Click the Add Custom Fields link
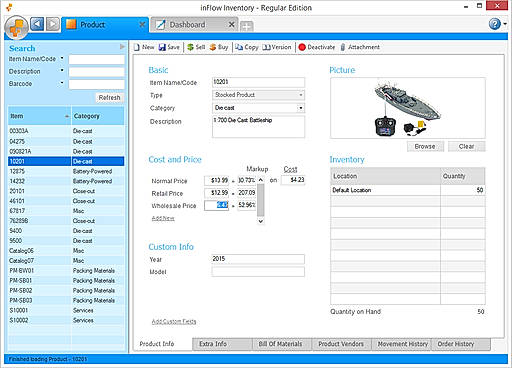 tap(174, 322)
